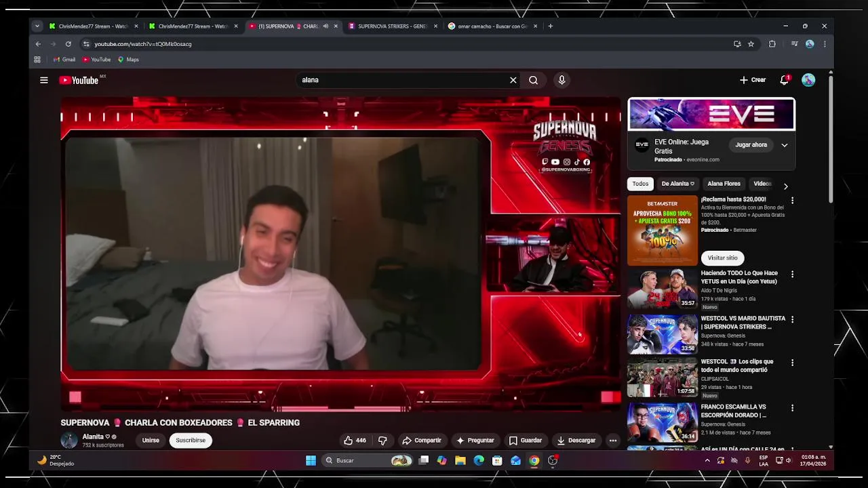This screenshot has height=488, width=868.
Task: Open YouTube notifications bell
Action: click(x=785, y=80)
